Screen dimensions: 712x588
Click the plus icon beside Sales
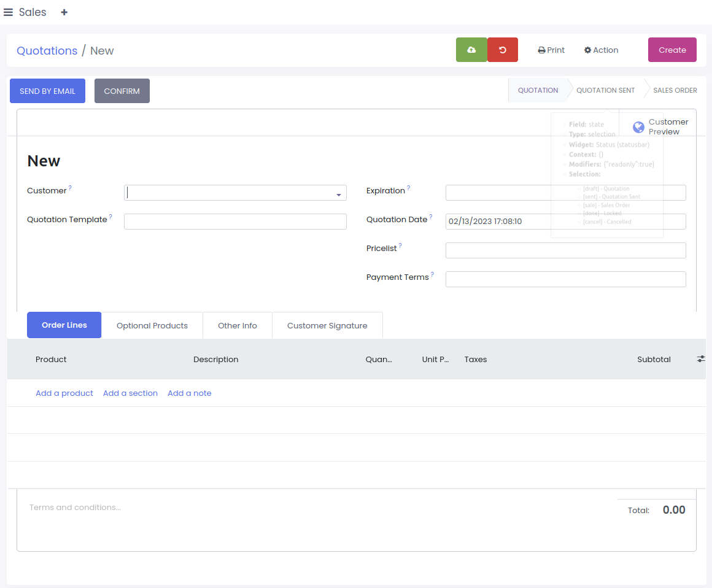tap(64, 12)
